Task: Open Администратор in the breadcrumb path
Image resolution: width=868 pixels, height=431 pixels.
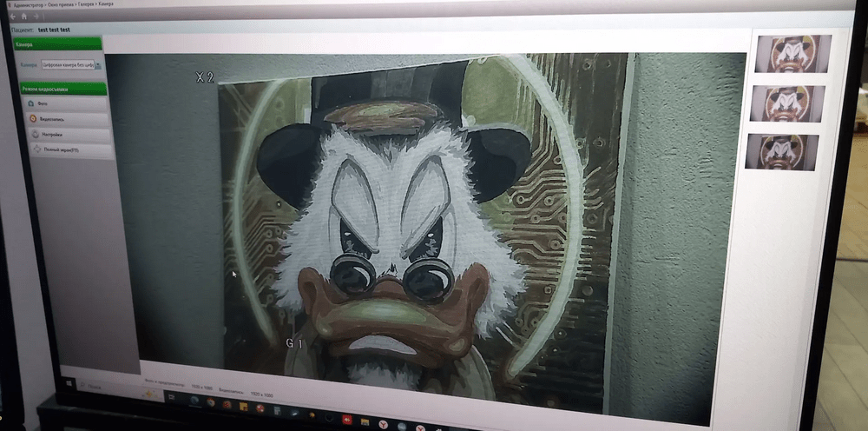Action: click(x=29, y=4)
